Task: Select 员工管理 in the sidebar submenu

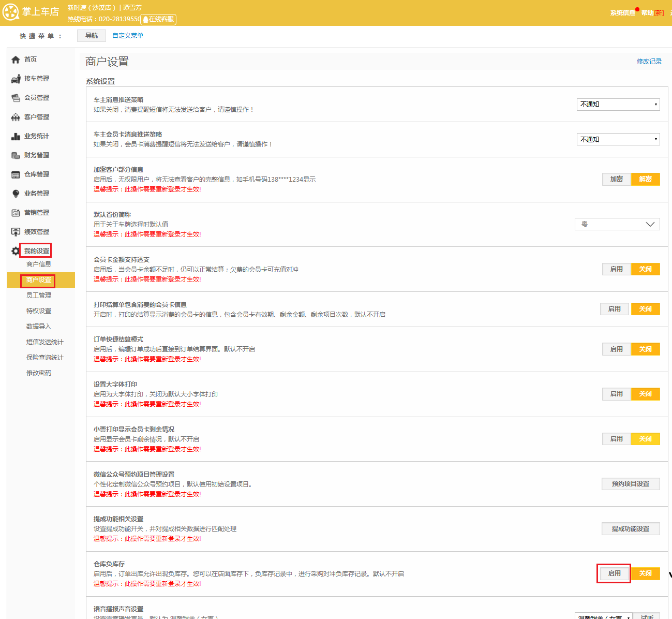Action: point(39,296)
